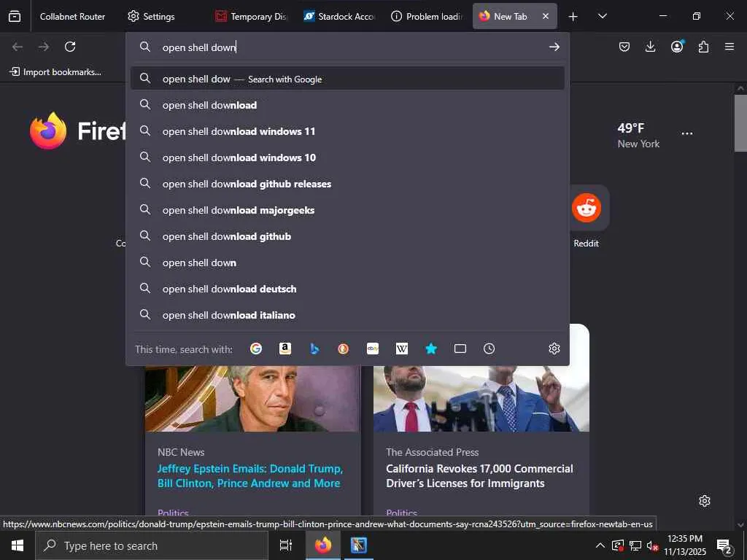Submit the search with Go arrow
The height and width of the screenshot is (560, 747).
coord(554,47)
